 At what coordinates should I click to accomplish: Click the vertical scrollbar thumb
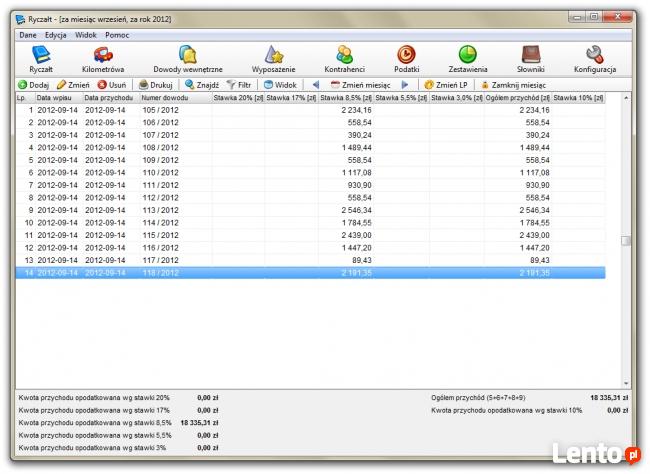(x=626, y=240)
